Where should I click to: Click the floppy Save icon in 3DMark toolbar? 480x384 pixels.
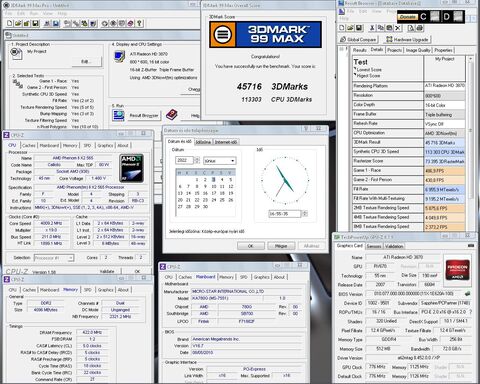point(35,23)
